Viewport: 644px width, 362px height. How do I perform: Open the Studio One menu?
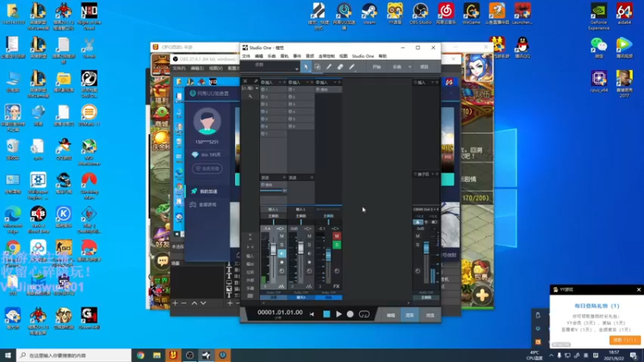pyautogui.click(x=363, y=56)
